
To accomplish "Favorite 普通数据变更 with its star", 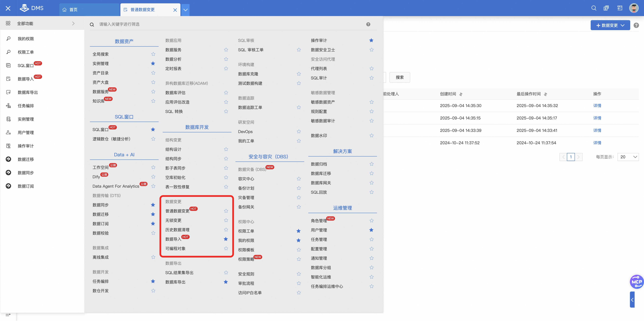I will (226, 211).
